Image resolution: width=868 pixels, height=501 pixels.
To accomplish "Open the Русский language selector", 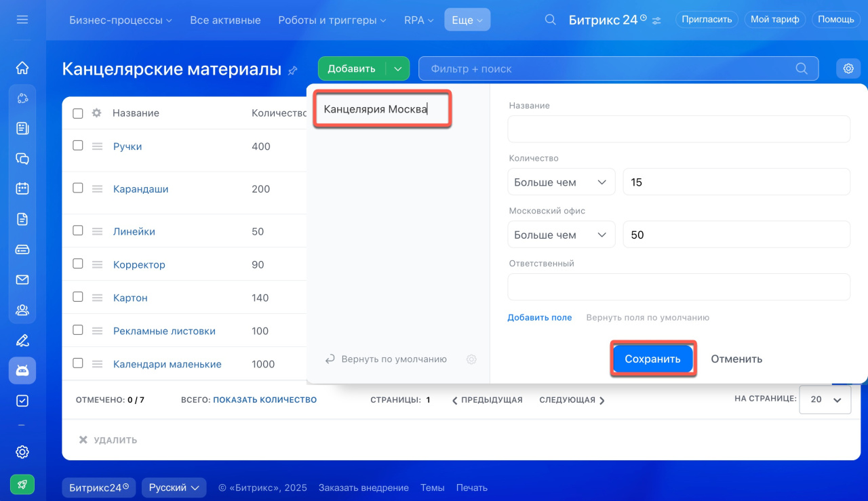I will coord(174,487).
